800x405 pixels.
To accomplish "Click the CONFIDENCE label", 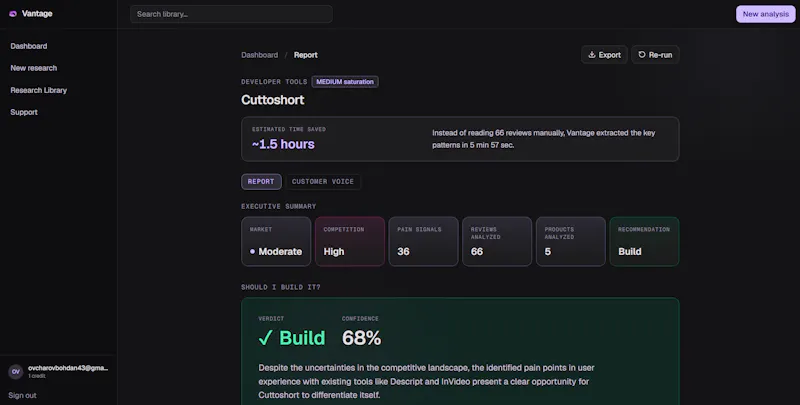I will click(x=360, y=318).
